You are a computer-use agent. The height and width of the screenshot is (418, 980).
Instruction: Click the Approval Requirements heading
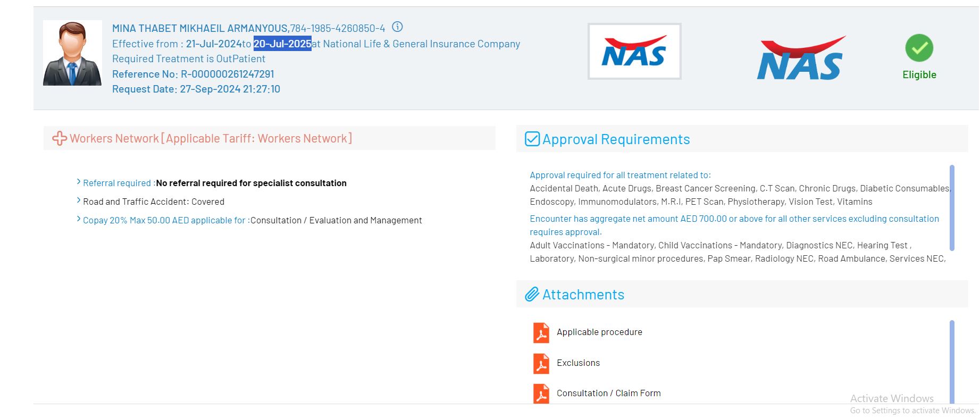coord(616,139)
